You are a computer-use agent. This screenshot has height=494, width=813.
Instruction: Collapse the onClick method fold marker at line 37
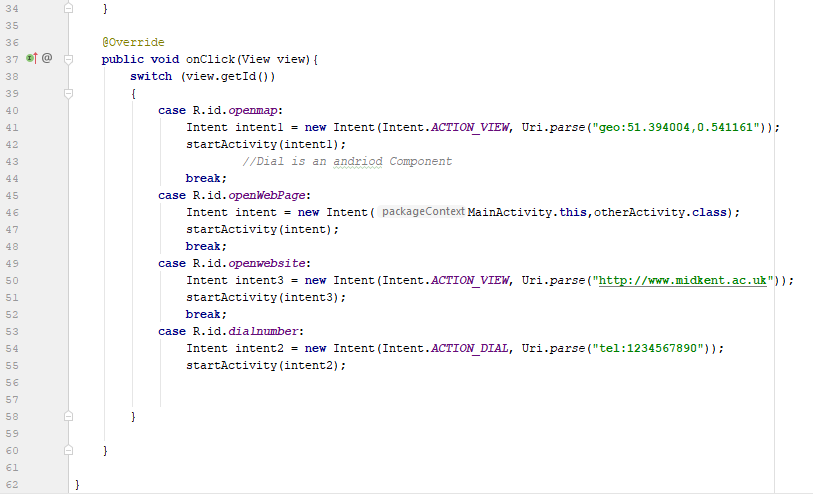68,59
